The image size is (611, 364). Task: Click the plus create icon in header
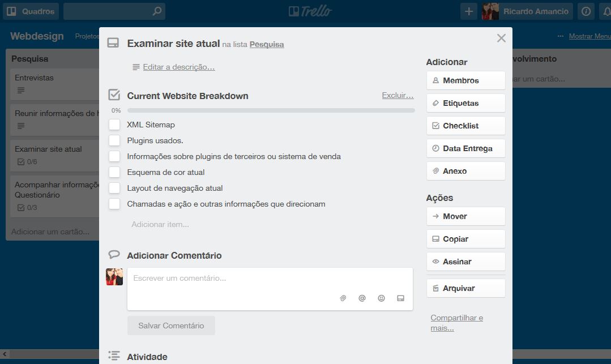tap(469, 11)
